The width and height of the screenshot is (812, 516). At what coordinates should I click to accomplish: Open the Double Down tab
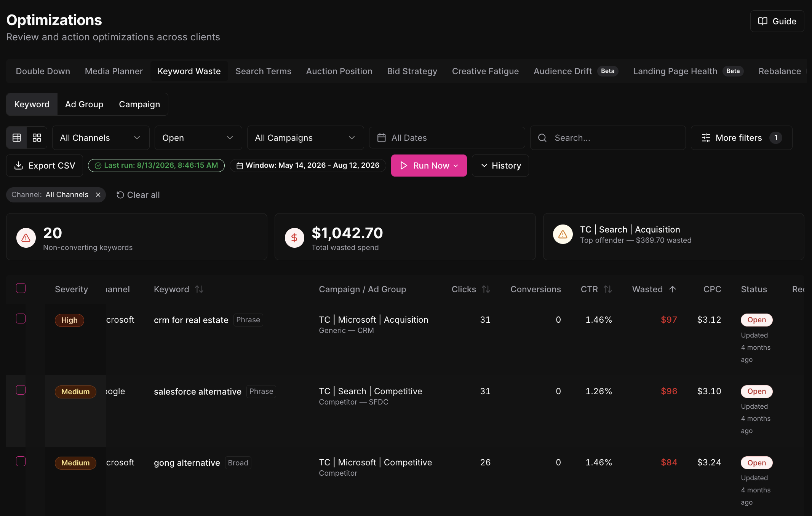(x=43, y=71)
